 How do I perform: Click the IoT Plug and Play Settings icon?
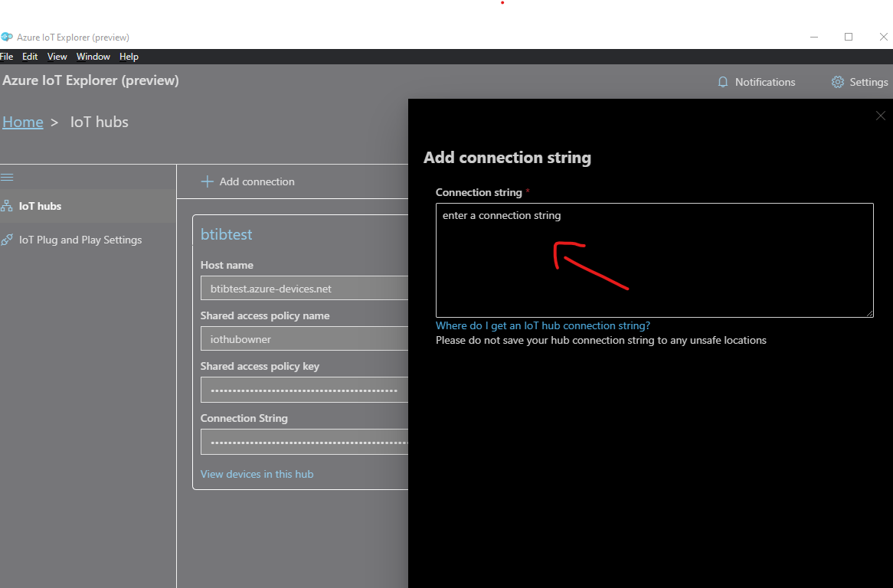coord(7,240)
